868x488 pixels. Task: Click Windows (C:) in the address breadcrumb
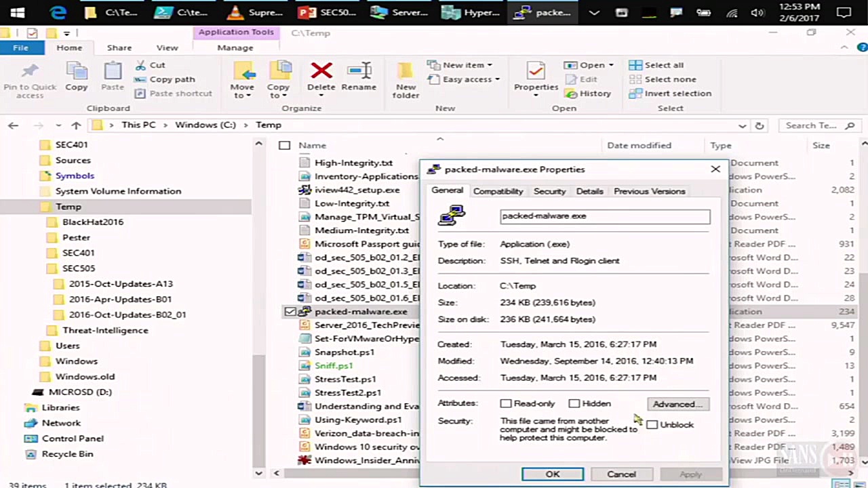205,125
